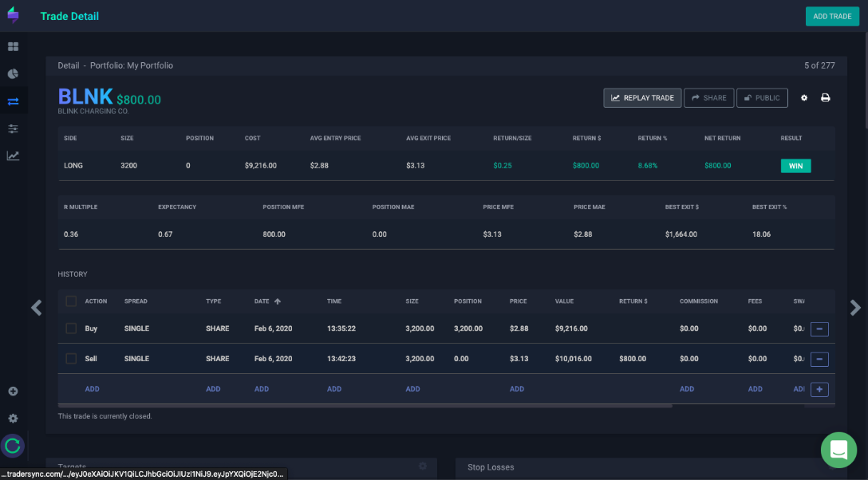
Task: Click the Best Exit $ value $1,664.00
Action: point(681,234)
